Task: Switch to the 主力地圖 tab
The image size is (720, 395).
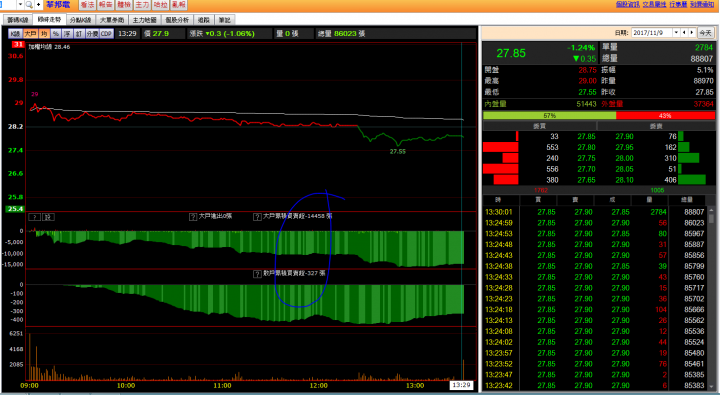Action: pyautogui.click(x=145, y=20)
